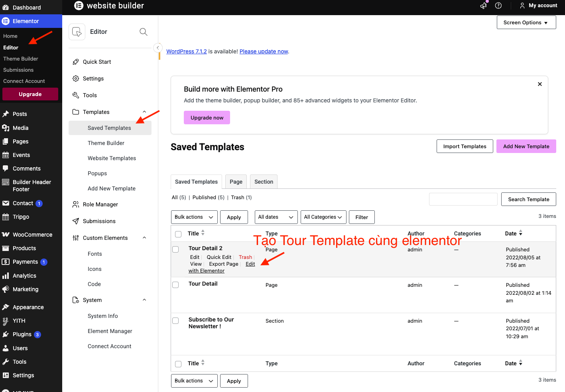Check the select-all box in table header
The width and height of the screenshot is (565, 392).
pyautogui.click(x=178, y=234)
